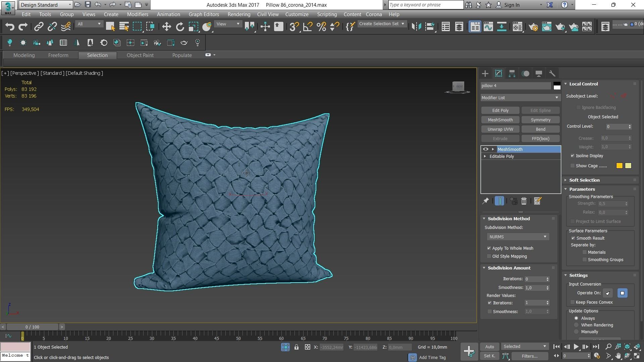Viewport: 644px width, 362px height.
Task: Open the Modifier List dropdown
Action: 520,98
